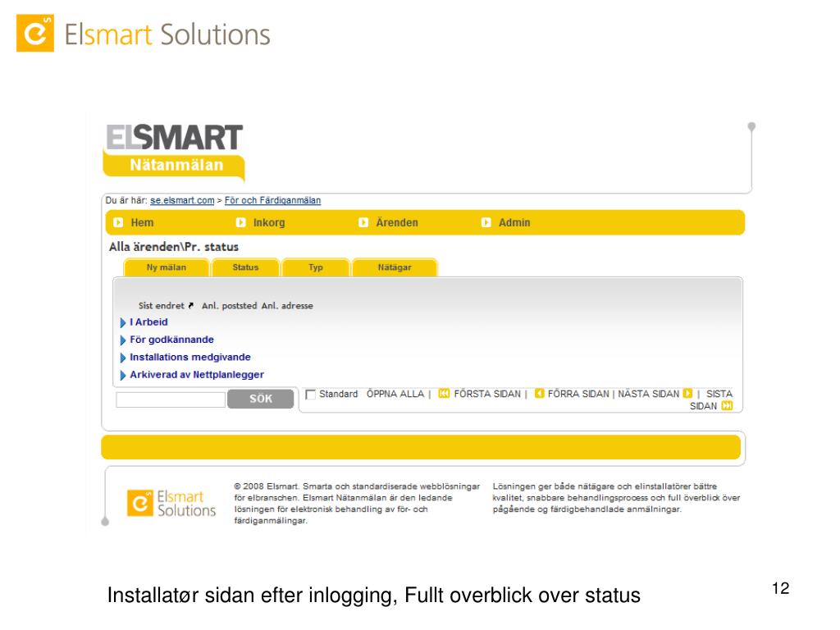Open the Hem menu
This screenshot has width=840, height=630.
pos(142,222)
